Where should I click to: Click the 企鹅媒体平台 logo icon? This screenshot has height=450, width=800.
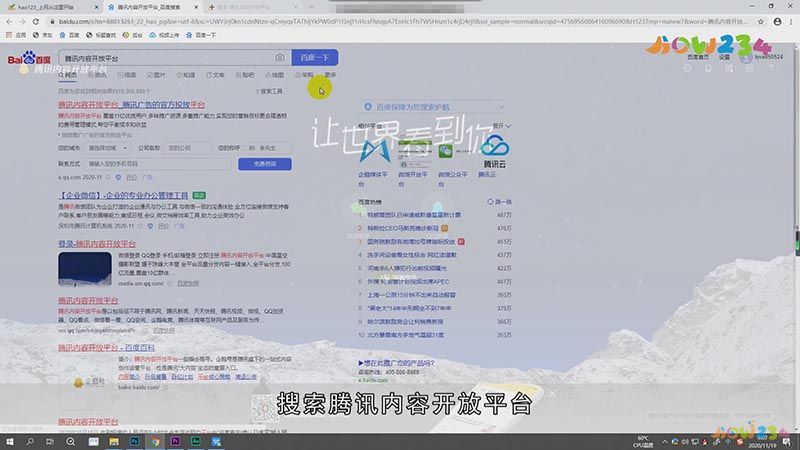[x=374, y=150]
